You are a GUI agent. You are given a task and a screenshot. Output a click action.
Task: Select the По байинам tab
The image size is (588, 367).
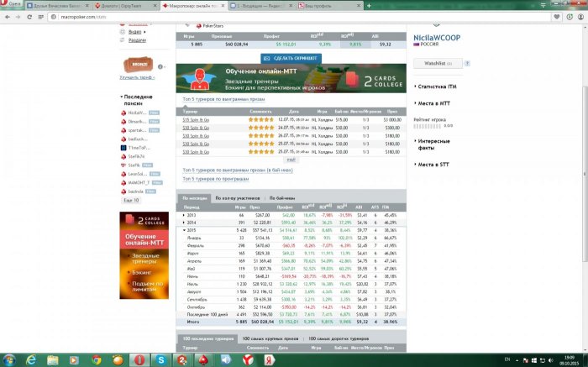(x=282, y=198)
